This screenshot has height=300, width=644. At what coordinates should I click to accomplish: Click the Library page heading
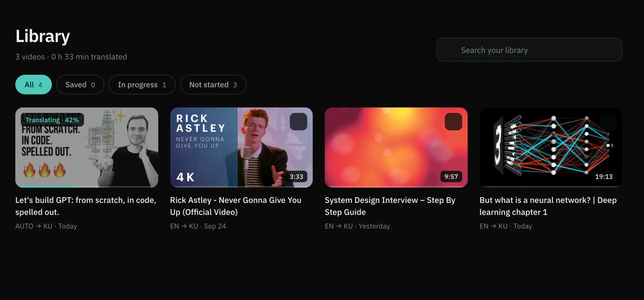pos(43,36)
